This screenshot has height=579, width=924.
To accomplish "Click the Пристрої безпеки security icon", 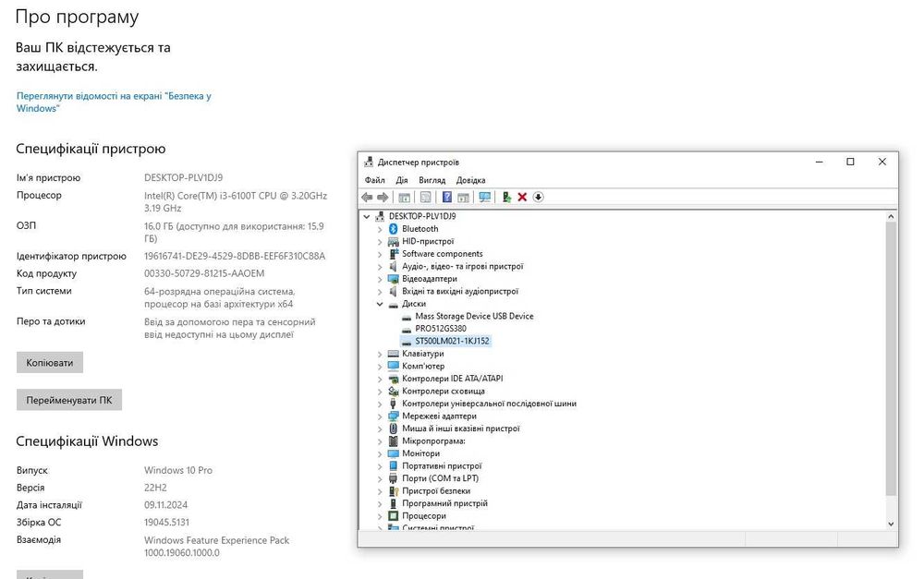I will tap(393, 490).
